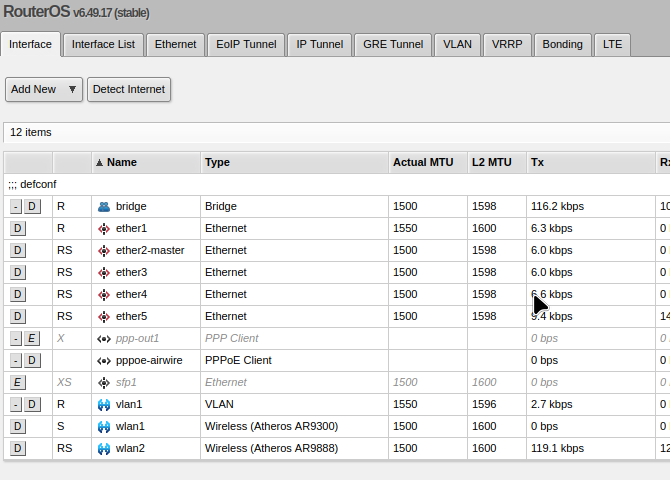Image resolution: width=670 pixels, height=480 pixels.
Task: Open the pppoe-airwire interface name
Action: 149,360
